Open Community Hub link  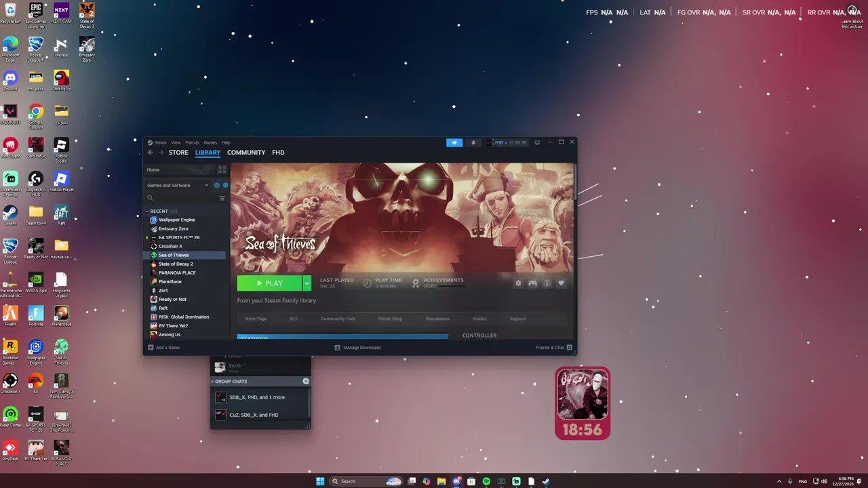(x=338, y=319)
